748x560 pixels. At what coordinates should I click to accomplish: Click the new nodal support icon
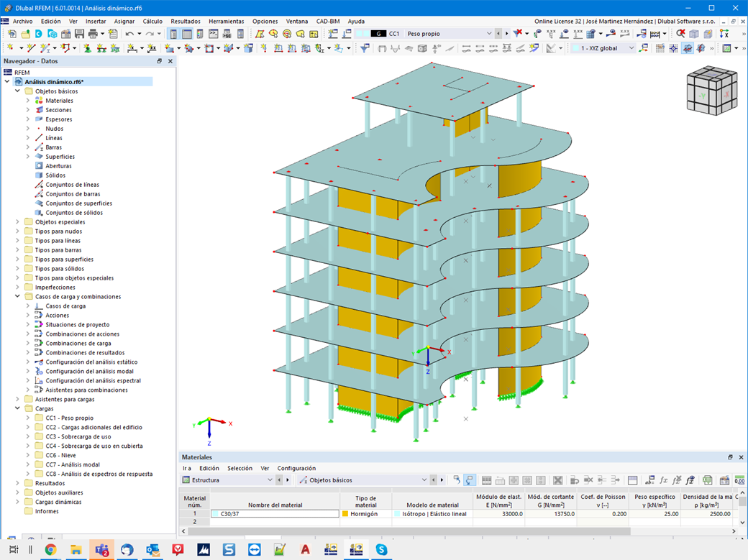[88, 48]
